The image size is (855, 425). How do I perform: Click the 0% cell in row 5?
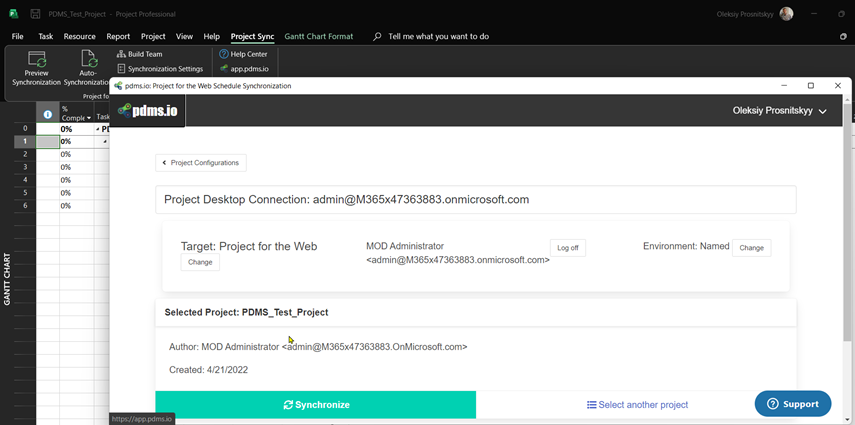(x=76, y=193)
